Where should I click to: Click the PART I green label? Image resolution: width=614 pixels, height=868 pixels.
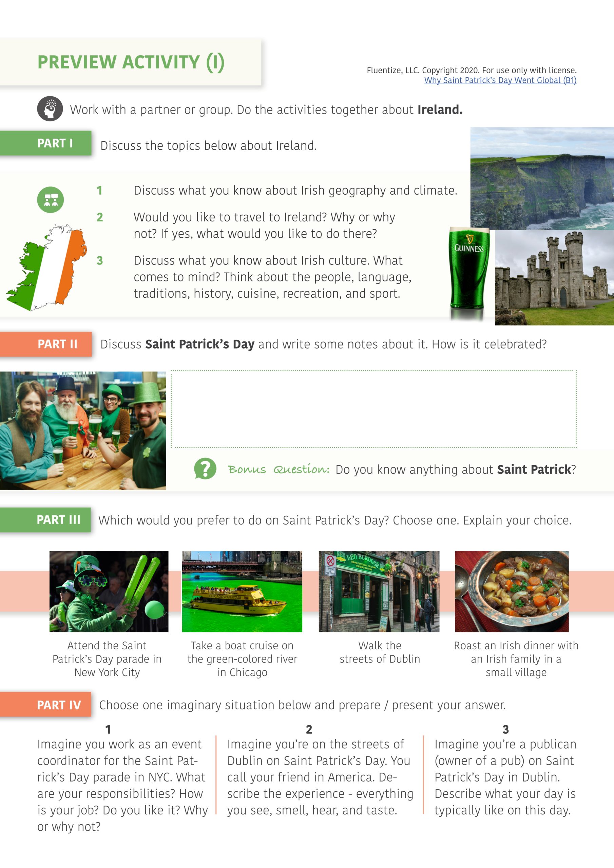46,143
